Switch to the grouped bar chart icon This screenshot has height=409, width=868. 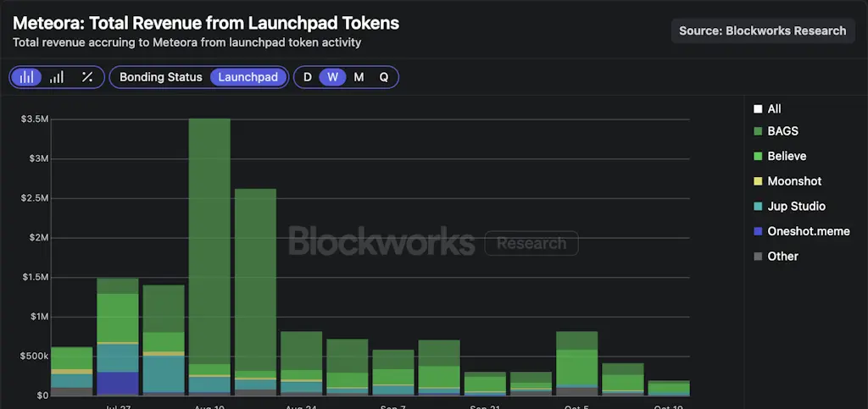[x=57, y=77]
